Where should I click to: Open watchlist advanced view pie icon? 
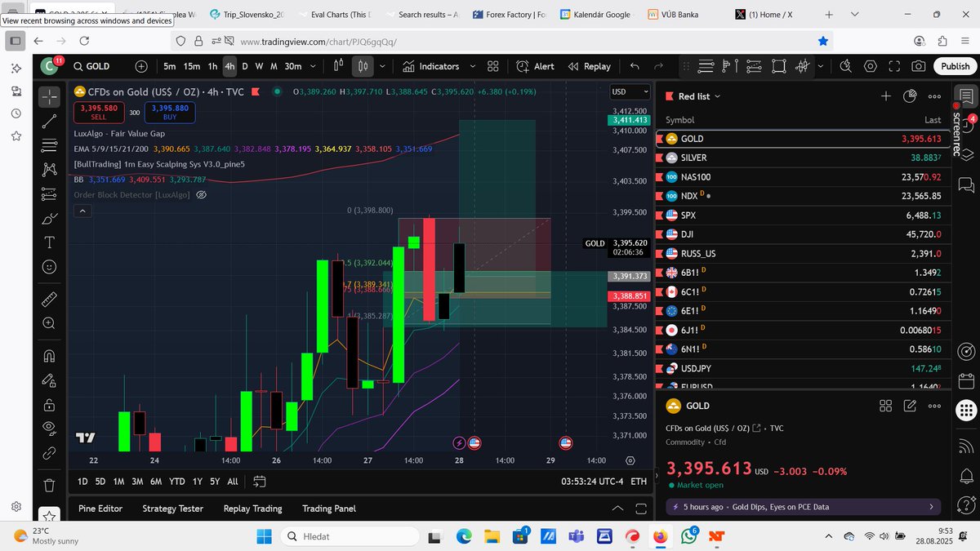(910, 96)
